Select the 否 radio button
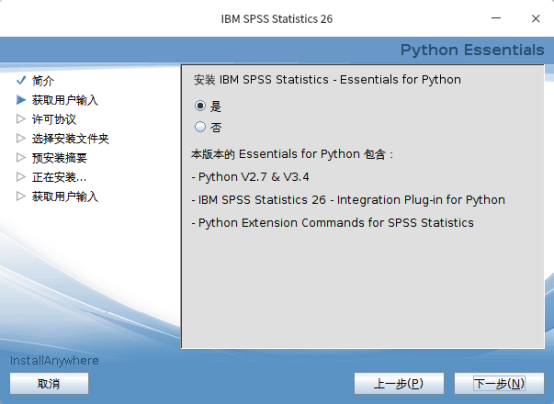 pos(200,127)
